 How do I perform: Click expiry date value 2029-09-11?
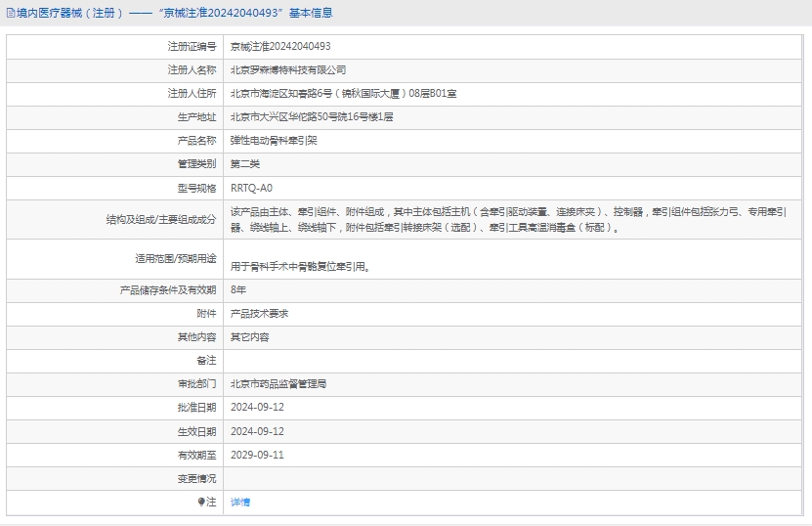[x=257, y=455]
